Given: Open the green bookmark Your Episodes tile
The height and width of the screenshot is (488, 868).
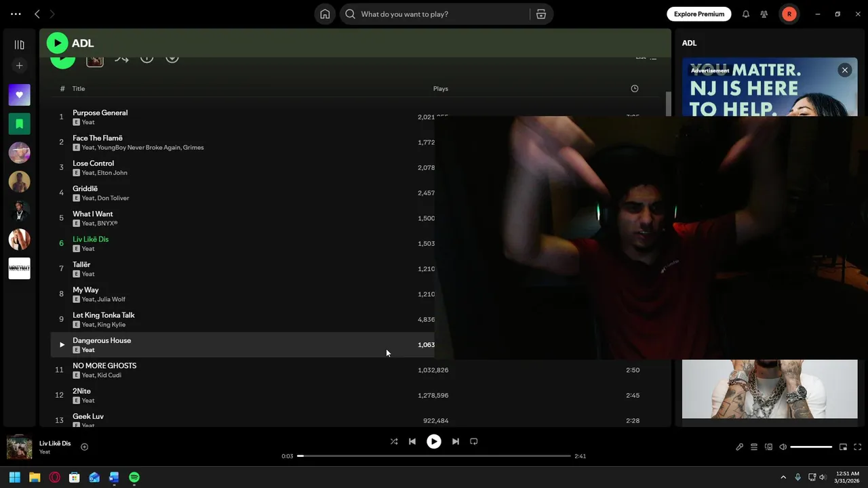Looking at the screenshot, I should (x=19, y=123).
